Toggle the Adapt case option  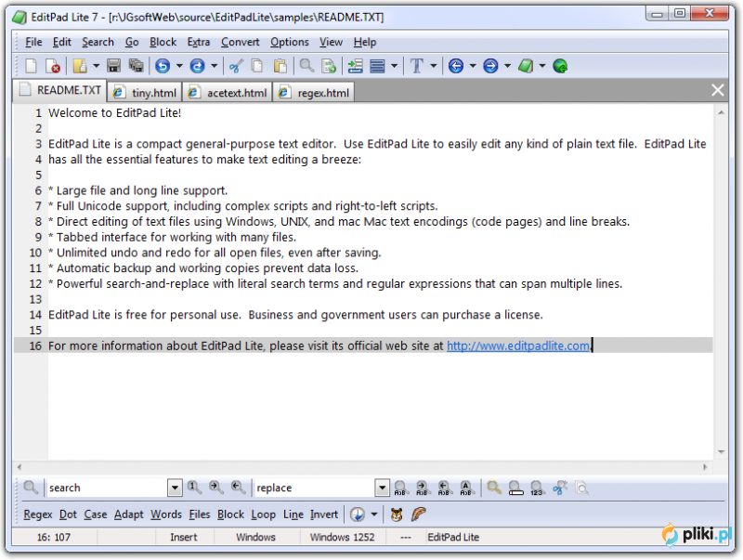(x=129, y=514)
